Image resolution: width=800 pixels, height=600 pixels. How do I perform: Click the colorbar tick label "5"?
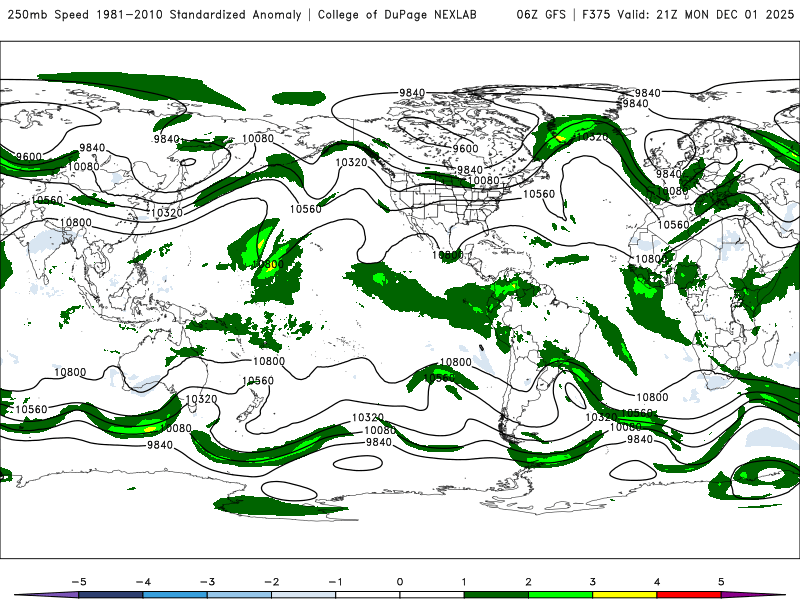[721, 582]
